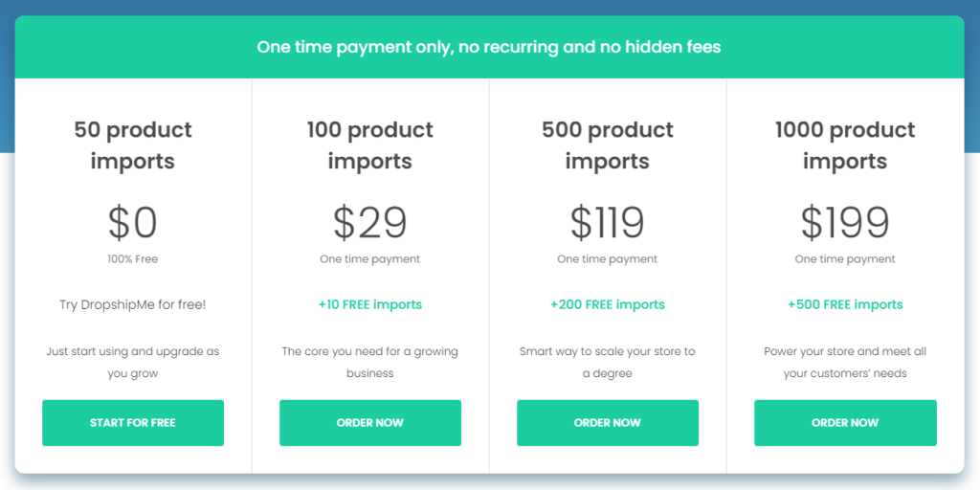Click the +200 FREE imports text
Image resolution: width=980 pixels, height=490 pixels.
[608, 305]
